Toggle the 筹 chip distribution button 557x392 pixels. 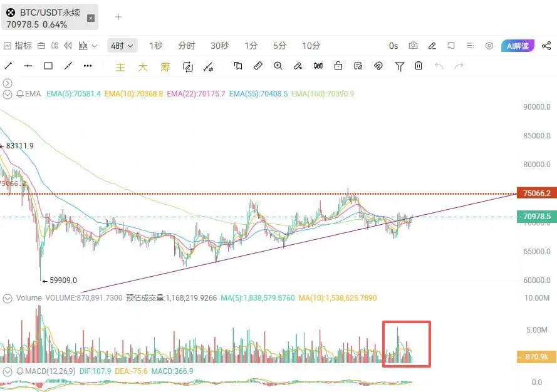coord(165,67)
